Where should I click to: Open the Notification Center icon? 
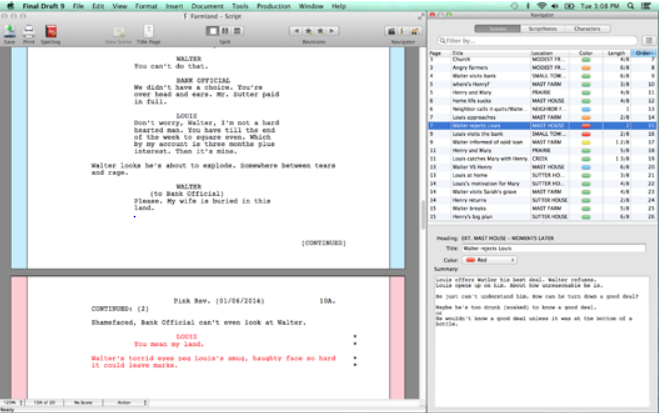click(x=646, y=6)
